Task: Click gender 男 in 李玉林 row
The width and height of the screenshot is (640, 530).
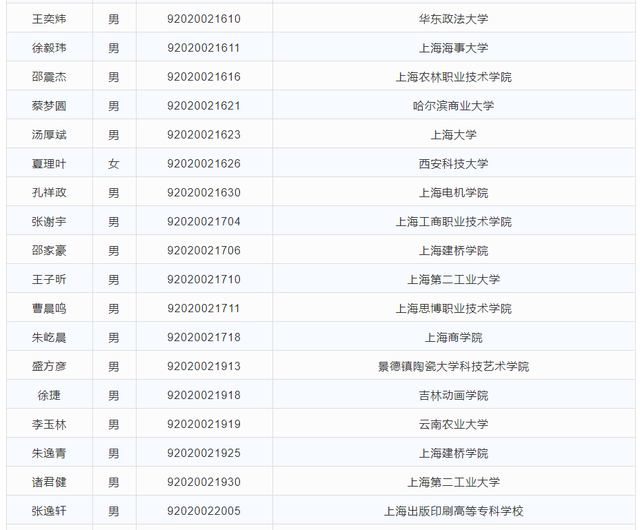Action: (113, 425)
